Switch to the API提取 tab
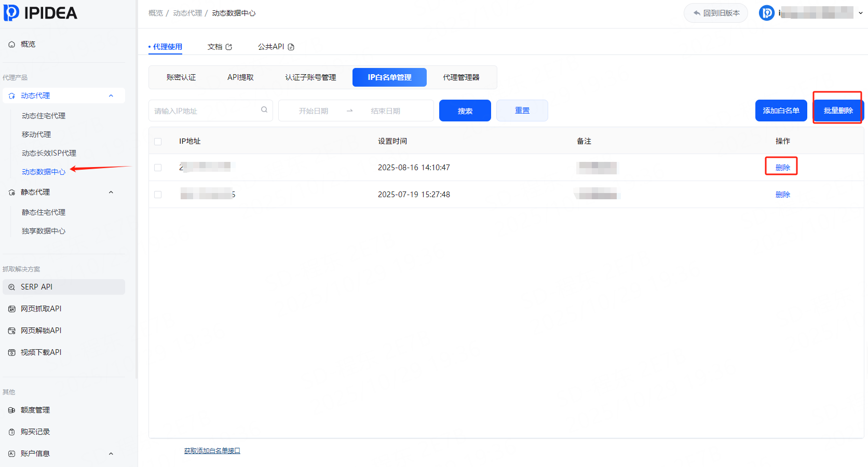This screenshot has width=868, height=467. [x=240, y=77]
